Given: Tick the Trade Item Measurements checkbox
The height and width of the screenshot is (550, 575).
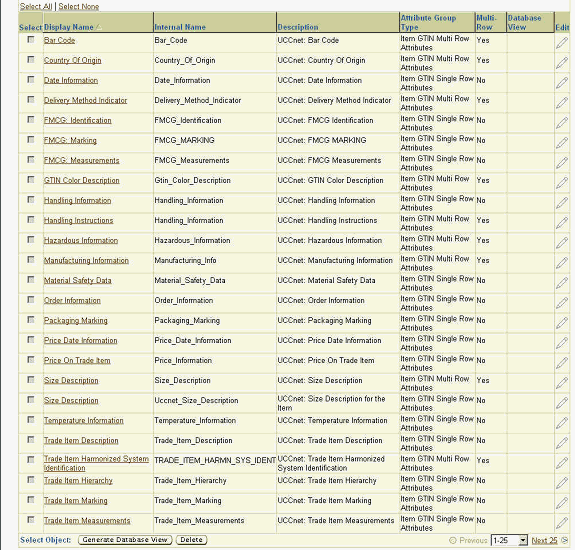Looking at the screenshot, I should point(31,520).
